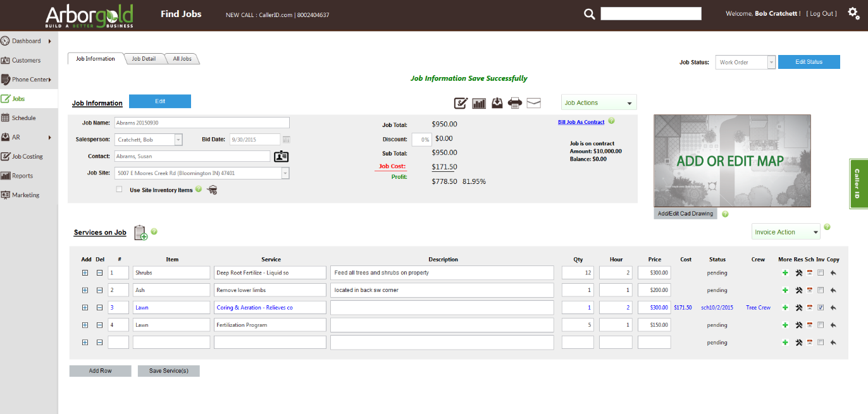The width and height of the screenshot is (868, 414).
Task: Open the printer icon to print the job
Action: point(515,102)
